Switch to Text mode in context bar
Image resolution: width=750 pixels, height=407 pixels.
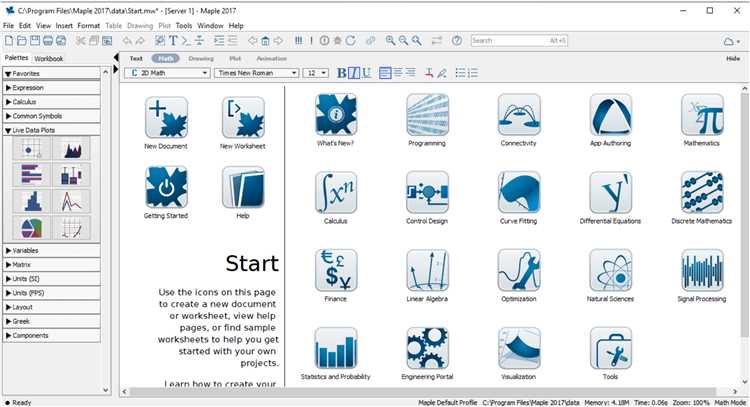point(136,58)
